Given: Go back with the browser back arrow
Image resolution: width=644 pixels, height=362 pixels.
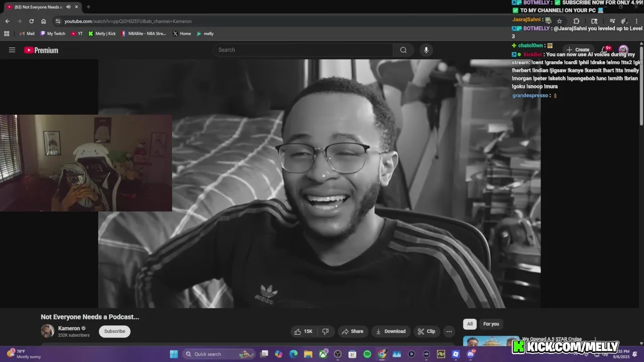Looking at the screenshot, I should click(7, 21).
